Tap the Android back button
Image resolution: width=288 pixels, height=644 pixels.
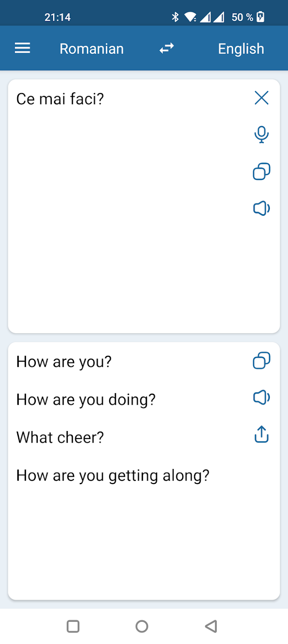coord(211,626)
